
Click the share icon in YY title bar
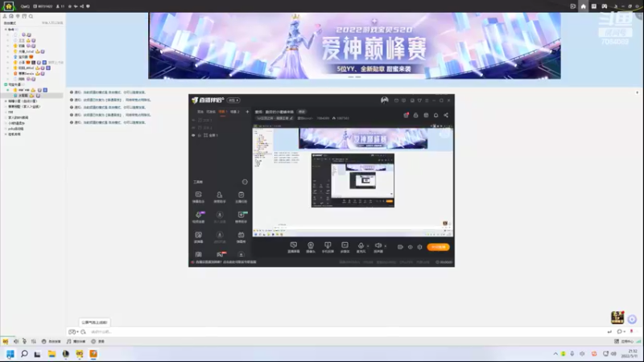point(82,6)
